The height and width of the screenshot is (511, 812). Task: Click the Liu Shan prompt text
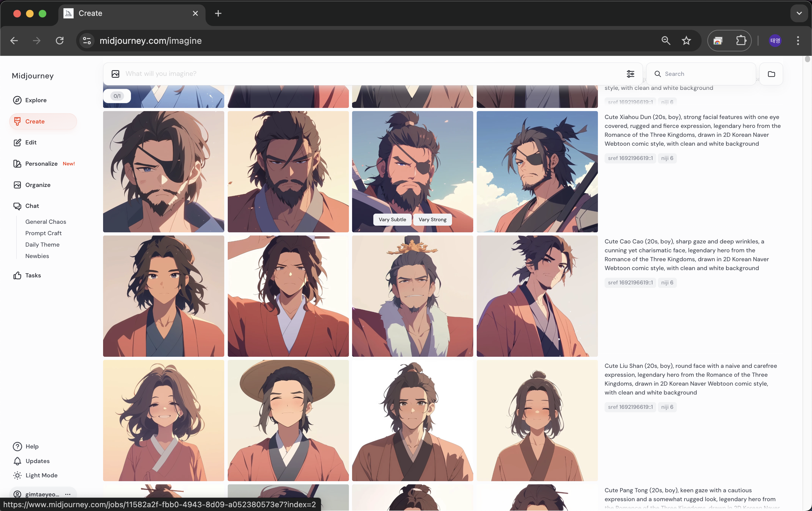point(691,379)
